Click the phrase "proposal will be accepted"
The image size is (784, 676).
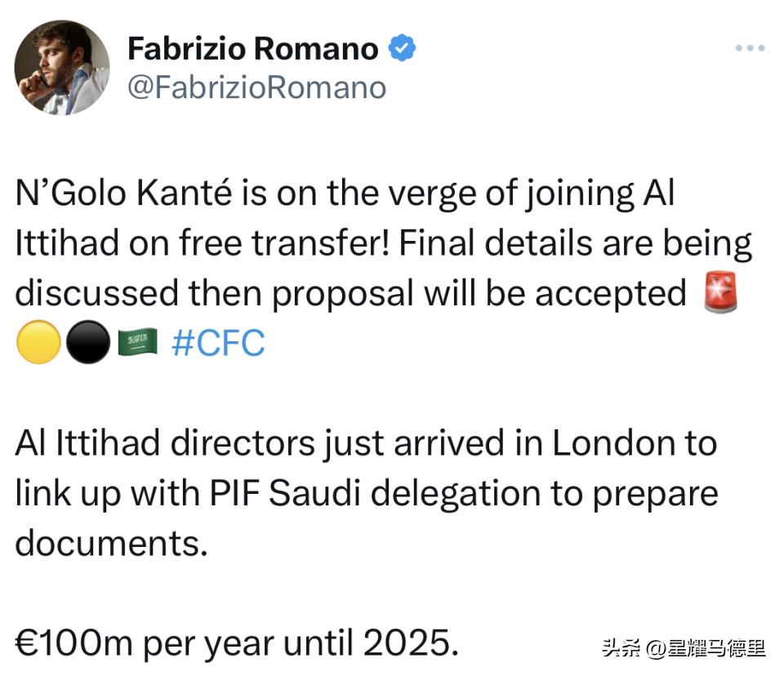(x=479, y=294)
